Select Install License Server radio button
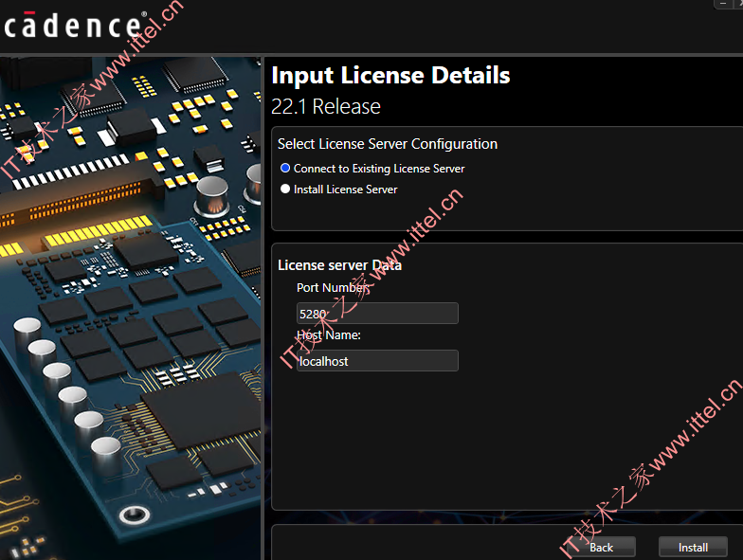The height and width of the screenshot is (560, 743). (284, 190)
